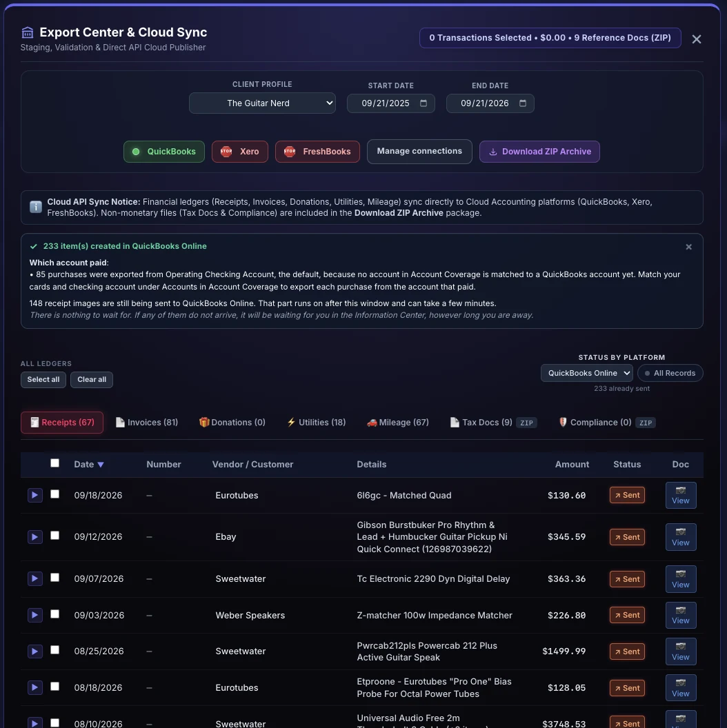Viewport: 727px width, 728px height.
Task: Click Sent status on $130.60 Eurotubes row
Action: (x=627, y=496)
